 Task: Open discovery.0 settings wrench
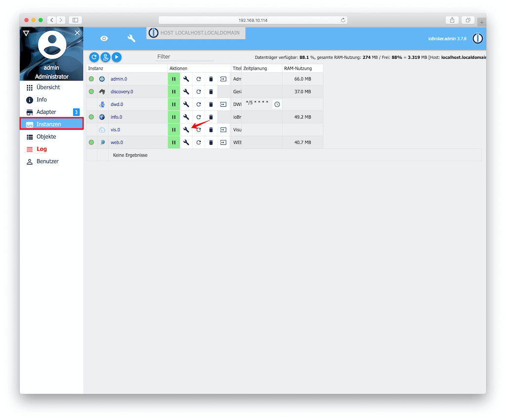pyautogui.click(x=186, y=91)
